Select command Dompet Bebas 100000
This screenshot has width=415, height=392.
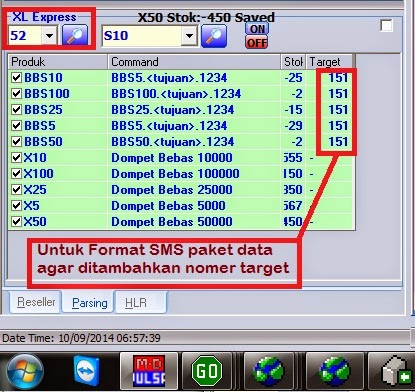[175, 173]
